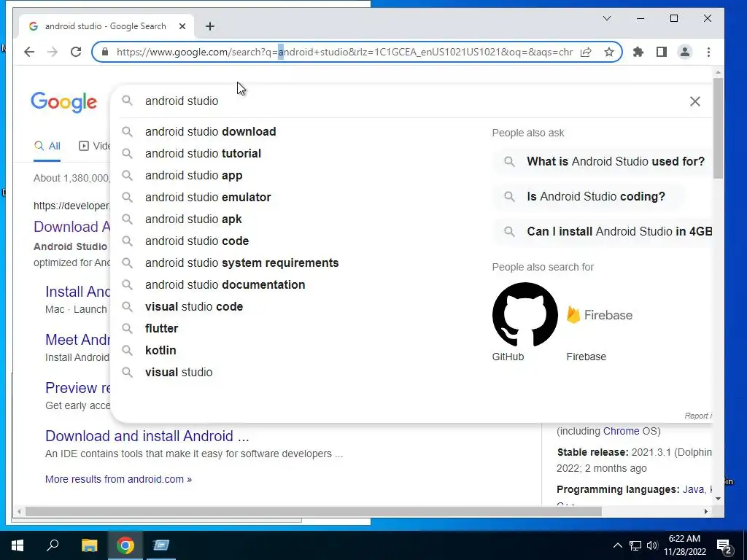Click the scroll down arrow
The width and height of the screenshot is (747, 560).
coord(718,499)
